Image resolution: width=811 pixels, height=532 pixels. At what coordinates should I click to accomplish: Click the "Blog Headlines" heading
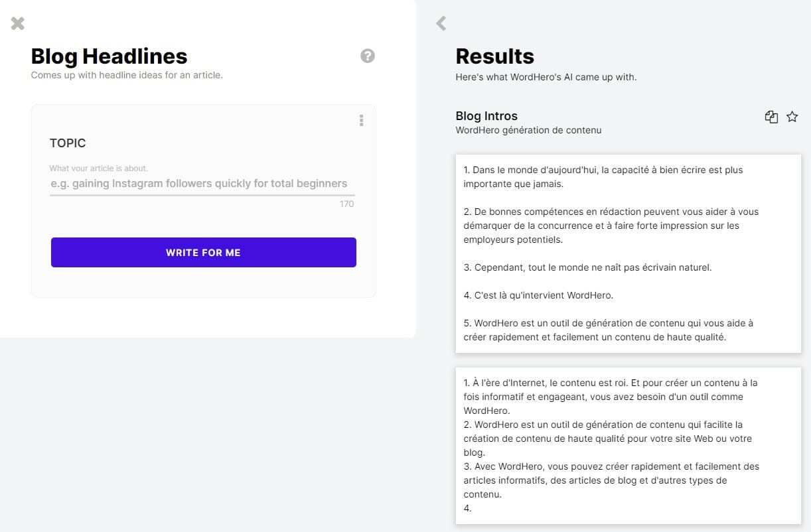(x=109, y=56)
